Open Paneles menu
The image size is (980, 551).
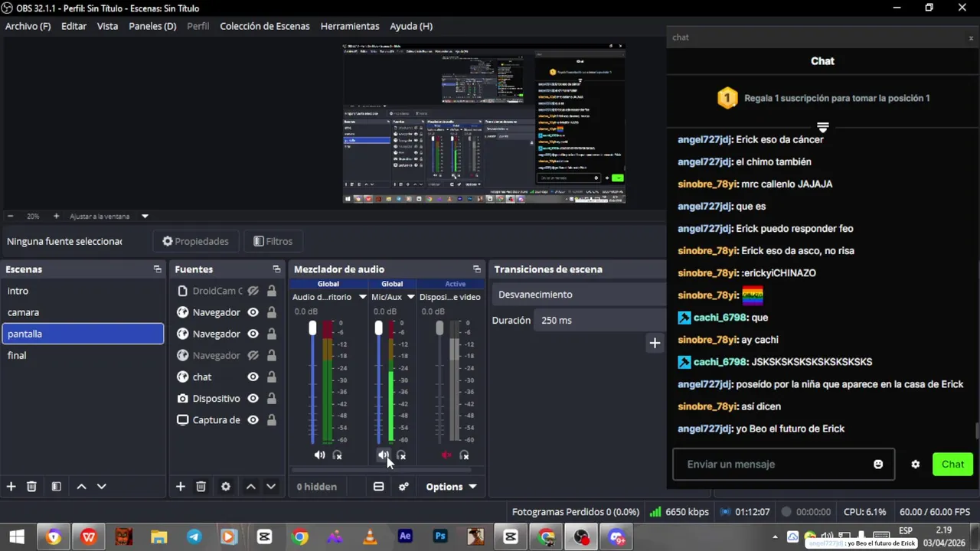[x=152, y=26]
